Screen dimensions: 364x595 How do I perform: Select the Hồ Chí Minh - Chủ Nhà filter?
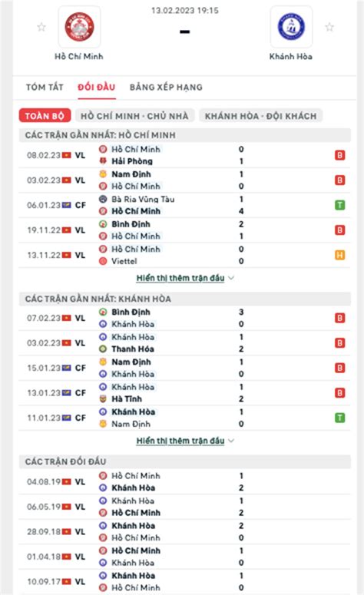[134, 116]
